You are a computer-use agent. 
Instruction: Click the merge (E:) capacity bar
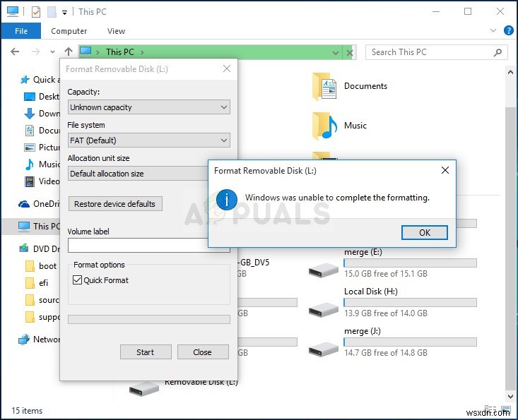tap(410, 263)
